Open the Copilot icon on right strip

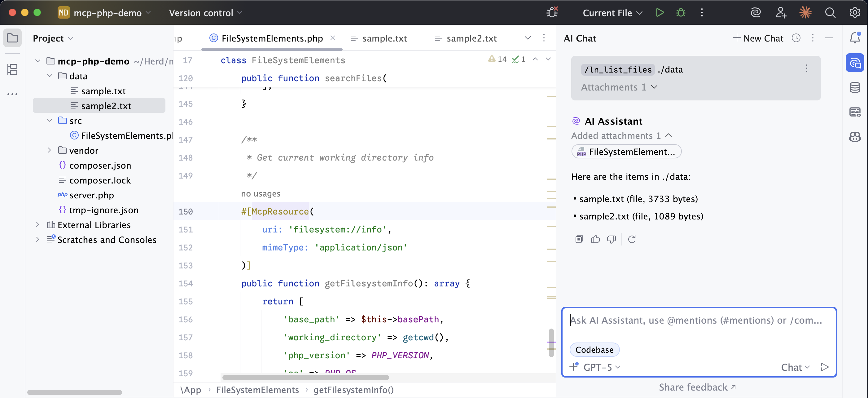[855, 137]
